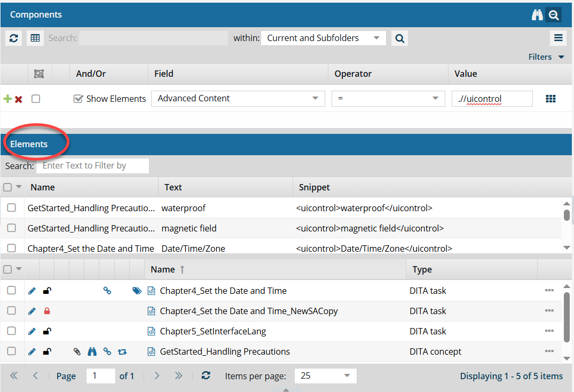The width and height of the screenshot is (574, 392).
Task: Click the link icon for GetStarted_Handling Precautions
Action: [x=107, y=351]
